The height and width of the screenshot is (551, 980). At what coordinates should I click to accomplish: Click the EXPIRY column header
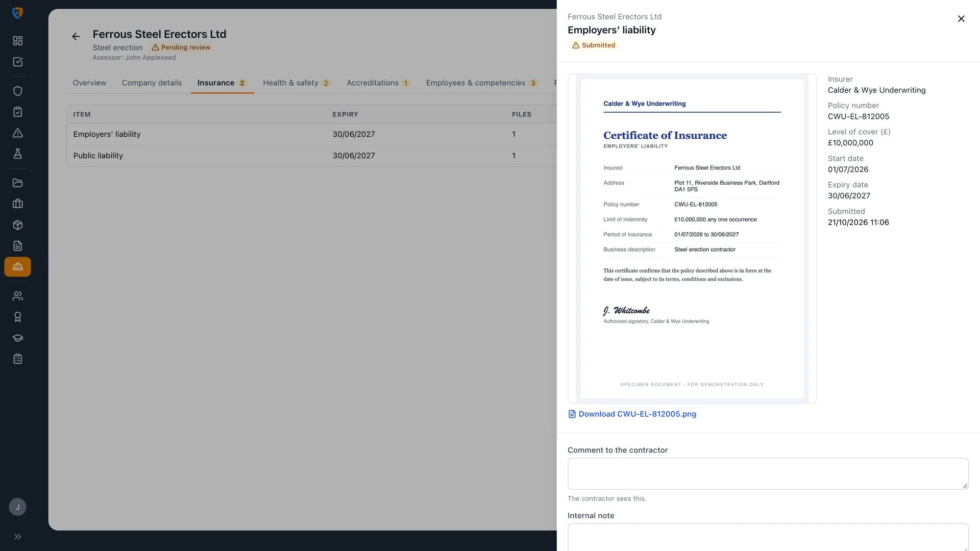pos(345,114)
